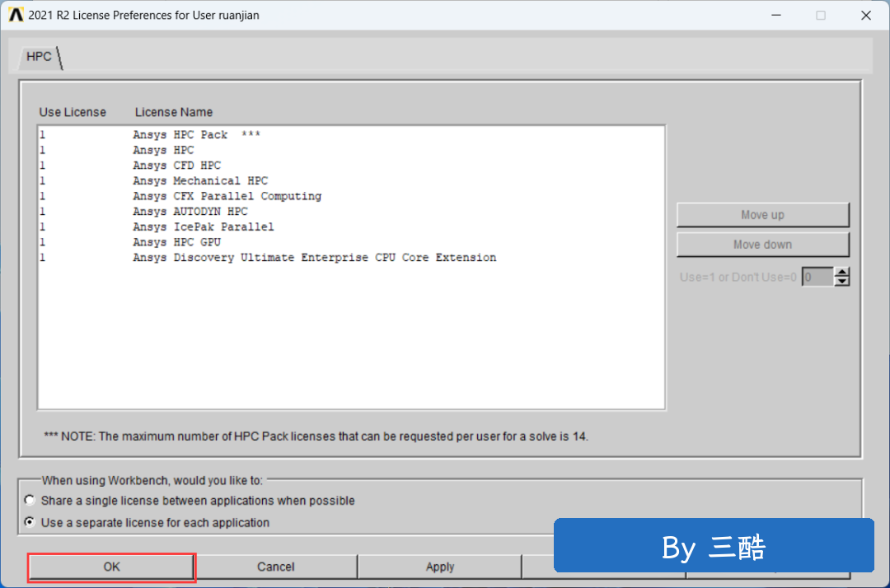The height and width of the screenshot is (588, 890).
Task: Close the License Preferences window
Action: tap(865, 16)
